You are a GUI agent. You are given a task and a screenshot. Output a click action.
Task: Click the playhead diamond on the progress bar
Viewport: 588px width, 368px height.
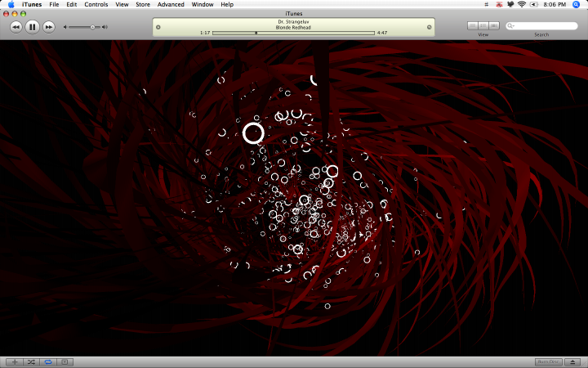(256, 33)
